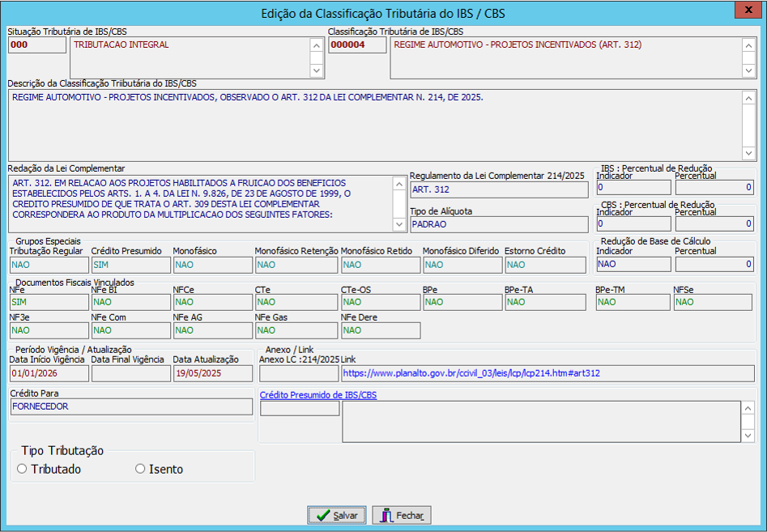Click the Crédito Para field with FORNECEDOR
This screenshot has width=767, height=532.
131,406
